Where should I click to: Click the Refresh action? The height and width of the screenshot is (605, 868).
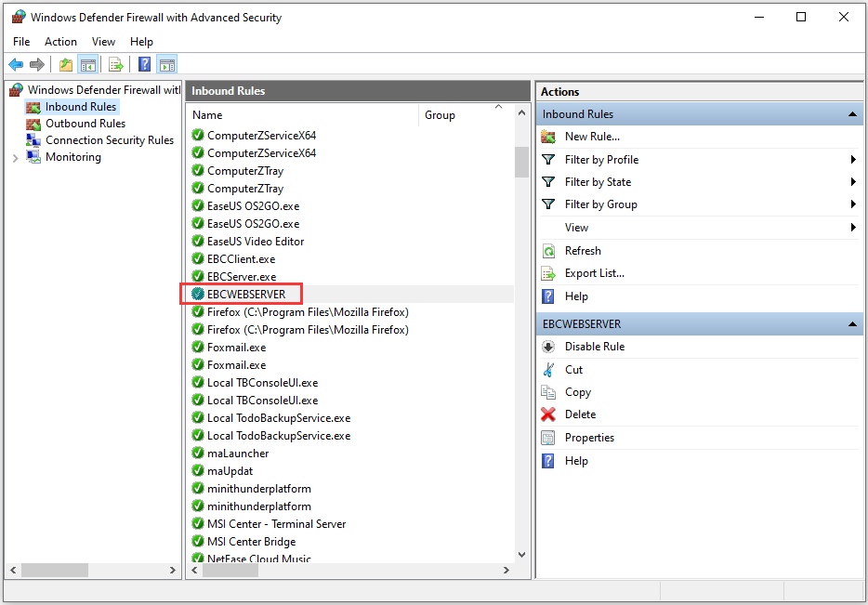pos(583,251)
